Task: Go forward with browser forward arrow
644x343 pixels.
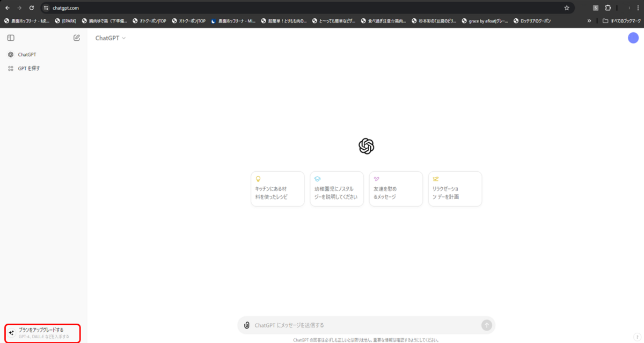Action: tap(20, 8)
